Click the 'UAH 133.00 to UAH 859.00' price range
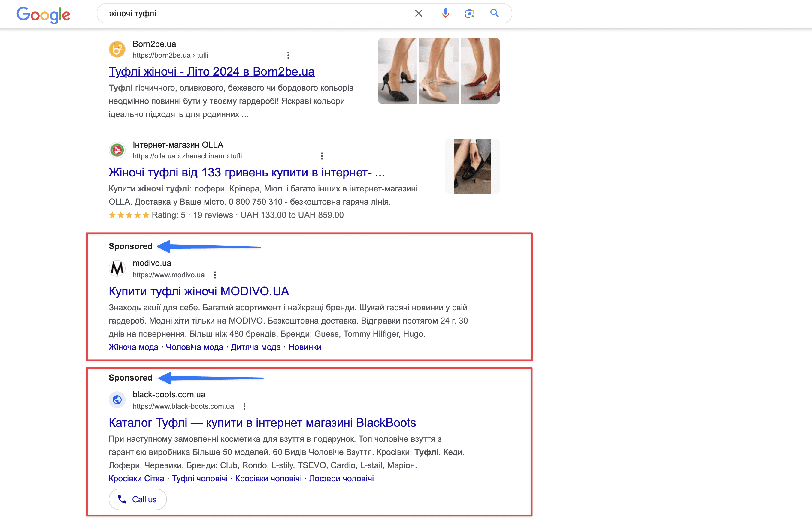The width and height of the screenshot is (812, 521). (x=292, y=215)
